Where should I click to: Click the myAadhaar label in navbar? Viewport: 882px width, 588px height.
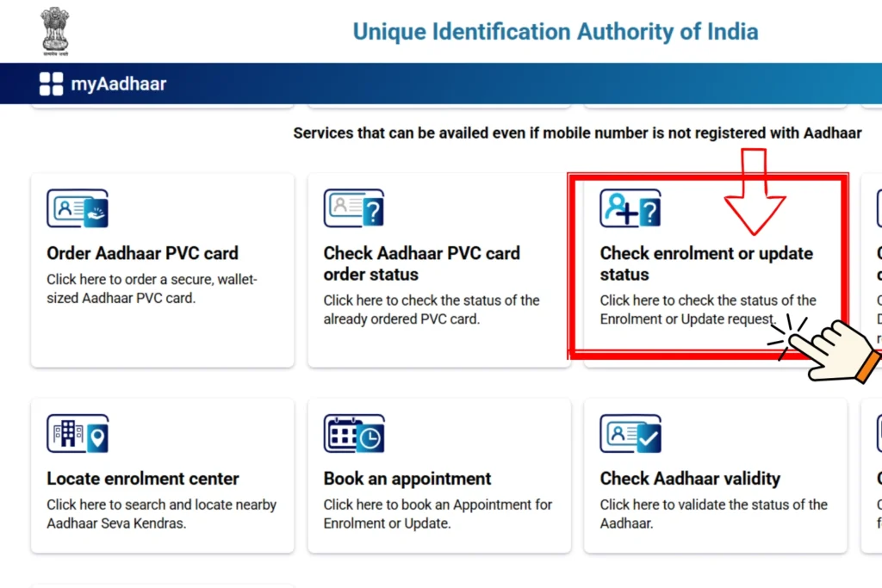pyautogui.click(x=119, y=84)
